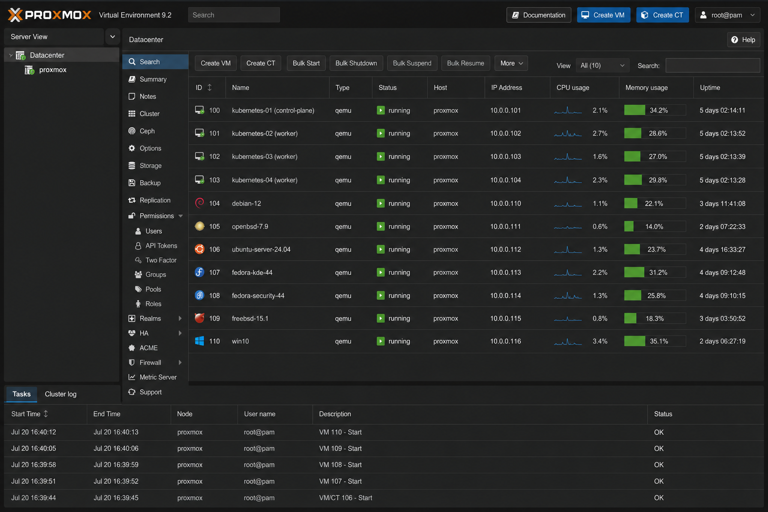
Task: Open the Summary section
Action: point(155,79)
